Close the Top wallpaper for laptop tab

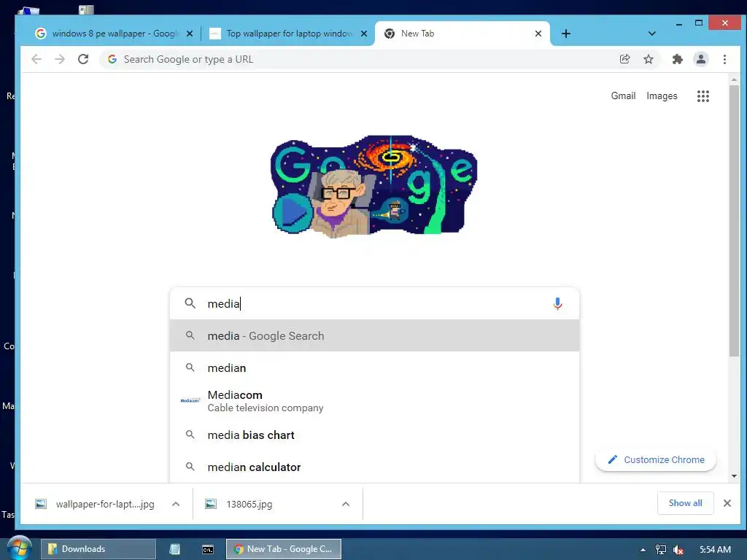(364, 34)
